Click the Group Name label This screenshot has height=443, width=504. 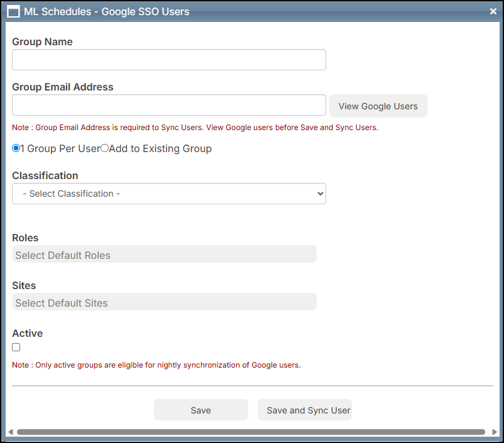tap(42, 42)
